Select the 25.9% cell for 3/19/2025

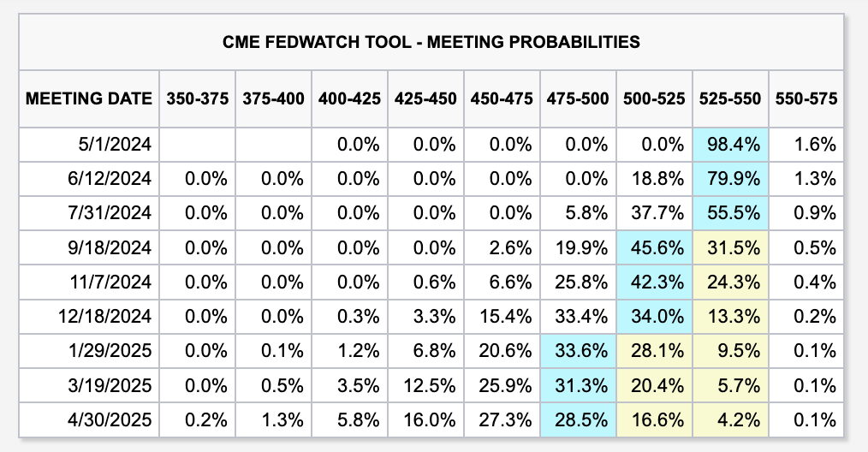pyautogui.click(x=502, y=384)
